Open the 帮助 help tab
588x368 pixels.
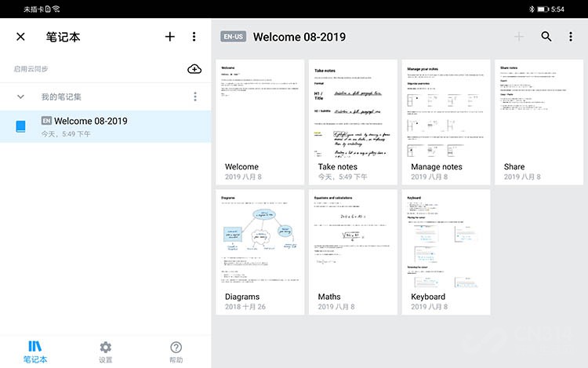click(176, 352)
